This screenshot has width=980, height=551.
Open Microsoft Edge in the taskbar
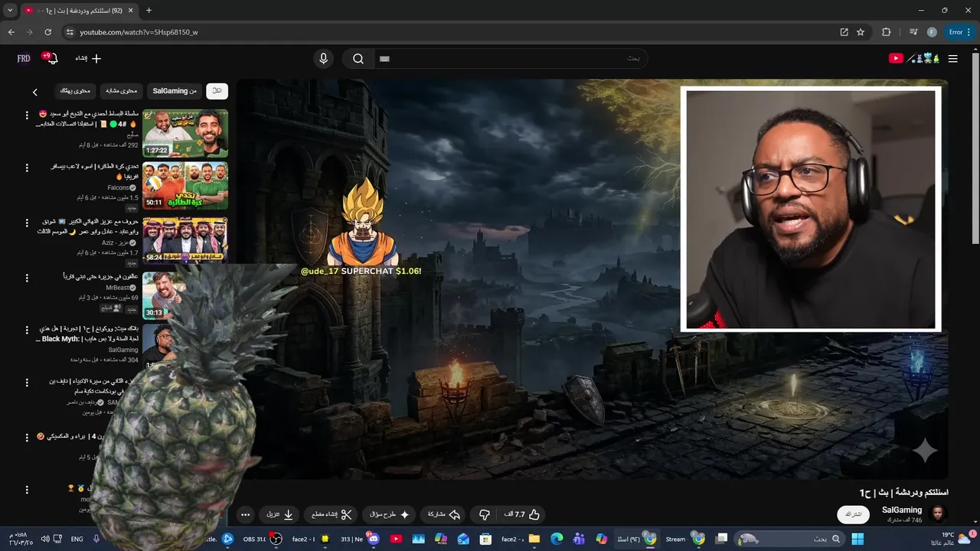(x=557, y=539)
